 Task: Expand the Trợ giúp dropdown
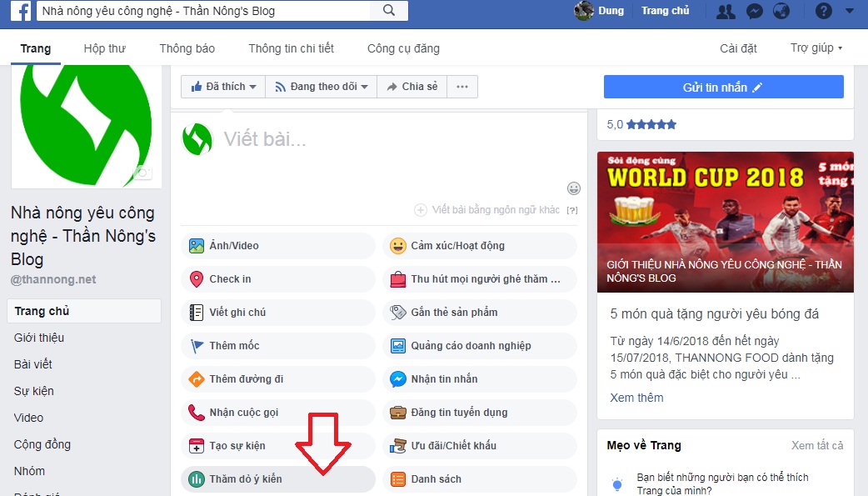coord(816,48)
